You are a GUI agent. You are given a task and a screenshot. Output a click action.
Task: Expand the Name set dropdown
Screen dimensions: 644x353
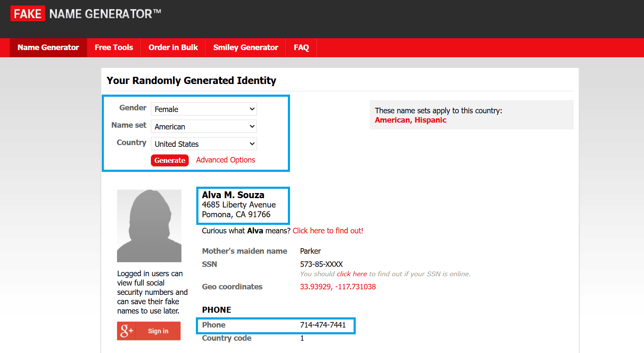click(x=204, y=126)
